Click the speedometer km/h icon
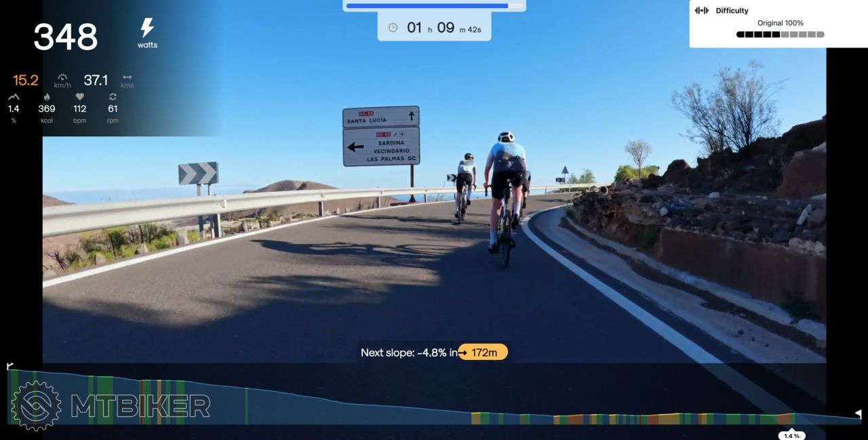This screenshot has height=440, width=868. pos(63,77)
